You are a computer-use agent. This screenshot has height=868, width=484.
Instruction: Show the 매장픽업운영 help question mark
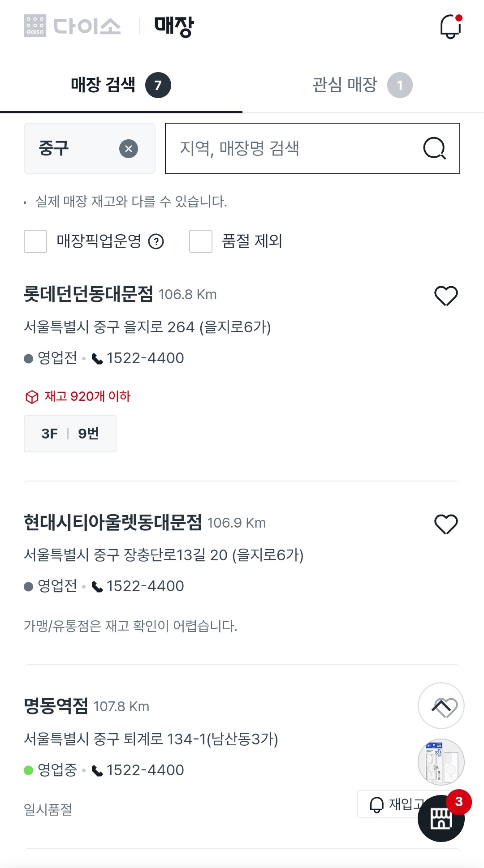pyautogui.click(x=156, y=242)
